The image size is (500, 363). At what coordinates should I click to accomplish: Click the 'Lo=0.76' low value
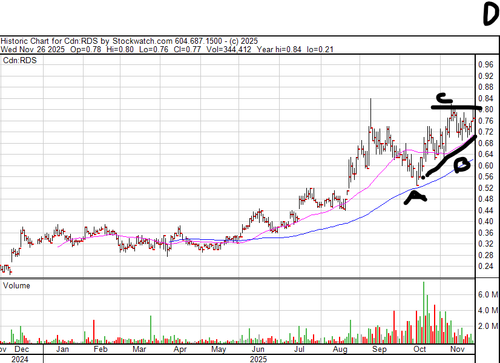(x=154, y=49)
